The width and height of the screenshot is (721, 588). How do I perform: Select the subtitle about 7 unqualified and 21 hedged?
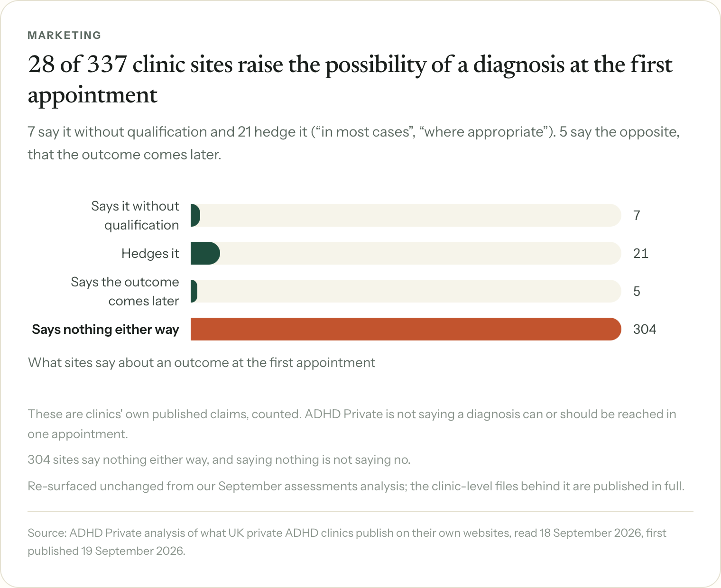pyautogui.click(x=353, y=143)
